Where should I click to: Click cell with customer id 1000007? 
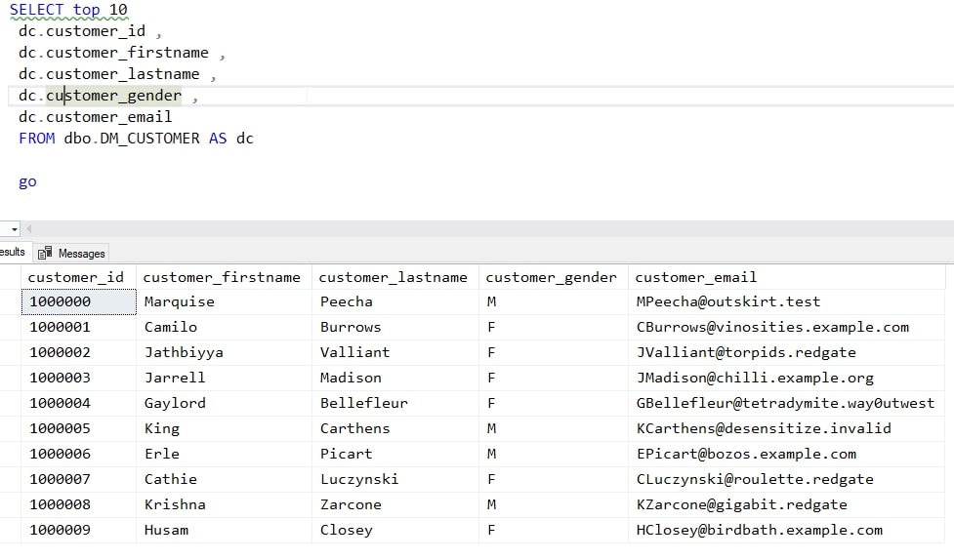[78, 480]
